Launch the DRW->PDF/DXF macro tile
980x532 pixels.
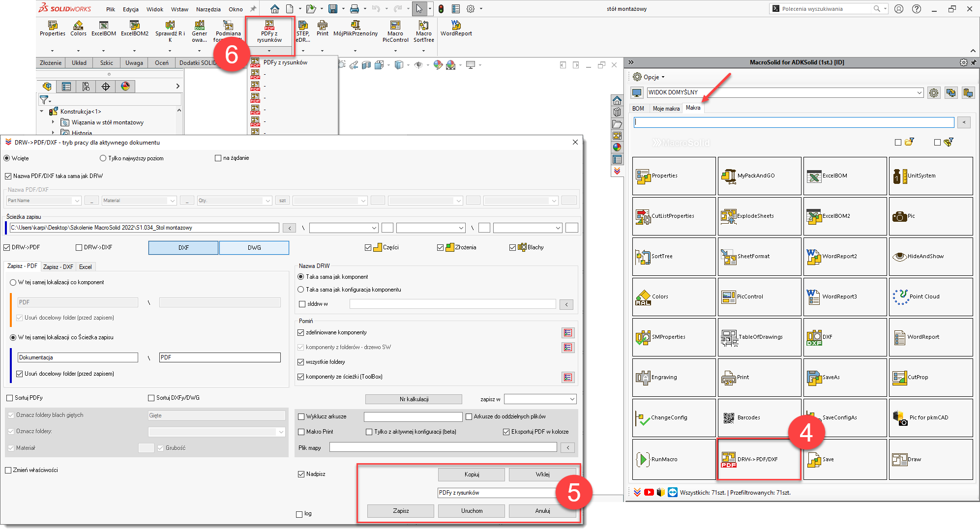pos(759,460)
